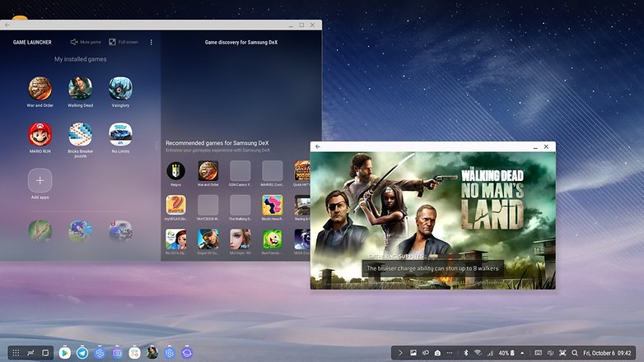Image resolution: width=644 pixels, height=362 pixels.
Task: Click the 40% battery indicator
Action: point(506,353)
